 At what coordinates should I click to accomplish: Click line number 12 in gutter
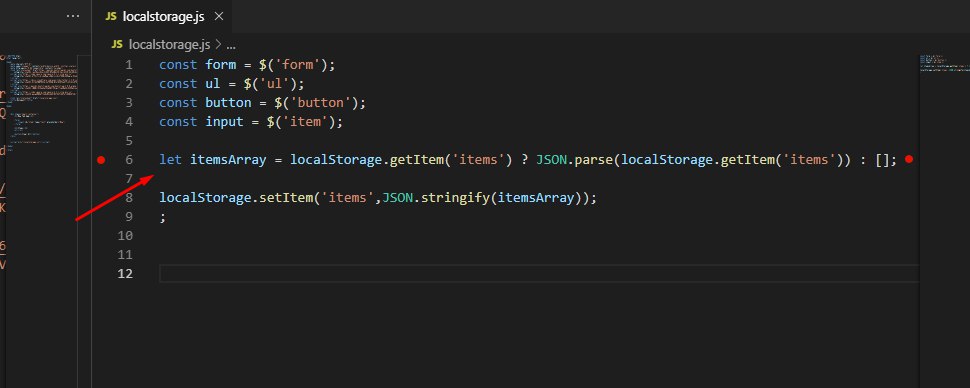pos(125,274)
